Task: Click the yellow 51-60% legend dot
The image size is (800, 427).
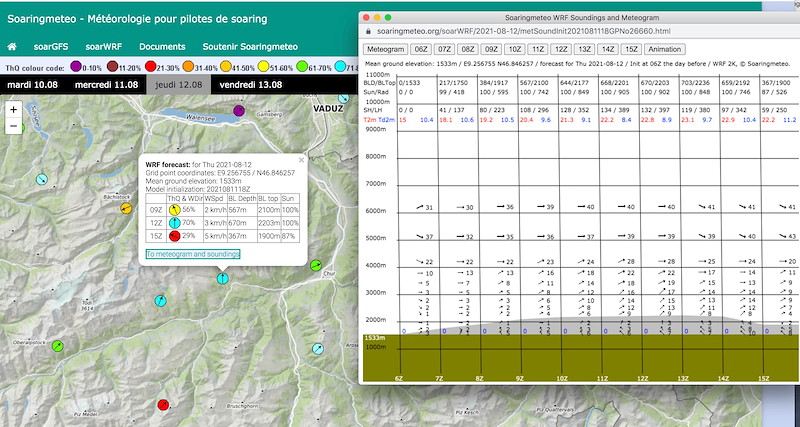Action: [264, 66]
